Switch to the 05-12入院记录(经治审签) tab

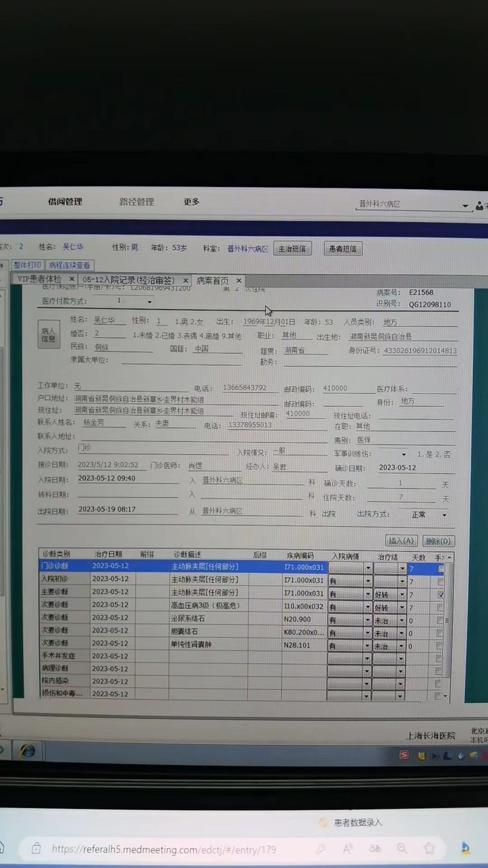click(x=128, y=280)
